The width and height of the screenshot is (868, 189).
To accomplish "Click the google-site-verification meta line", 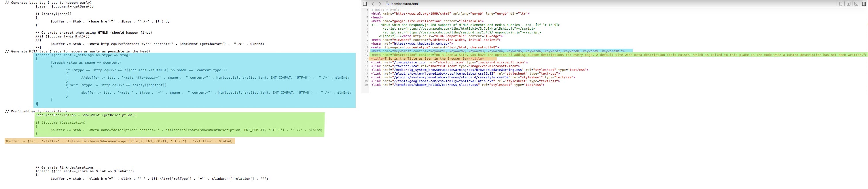I will [x=427, y=21].
